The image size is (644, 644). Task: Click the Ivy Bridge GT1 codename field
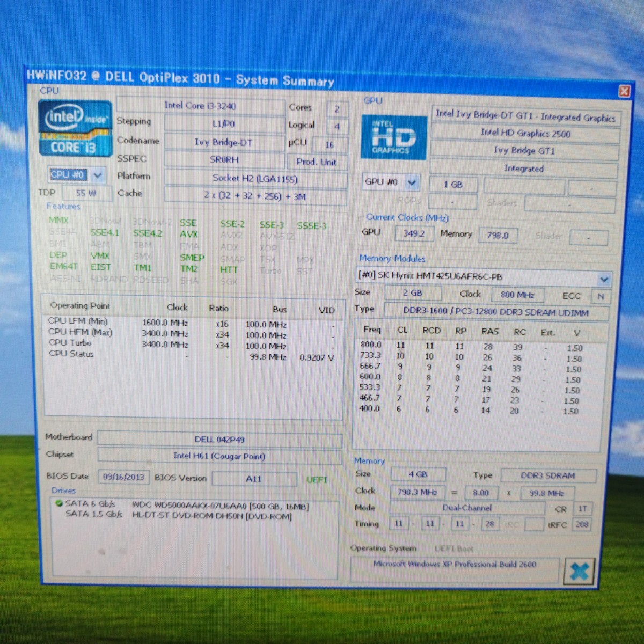tap(524, 151)
